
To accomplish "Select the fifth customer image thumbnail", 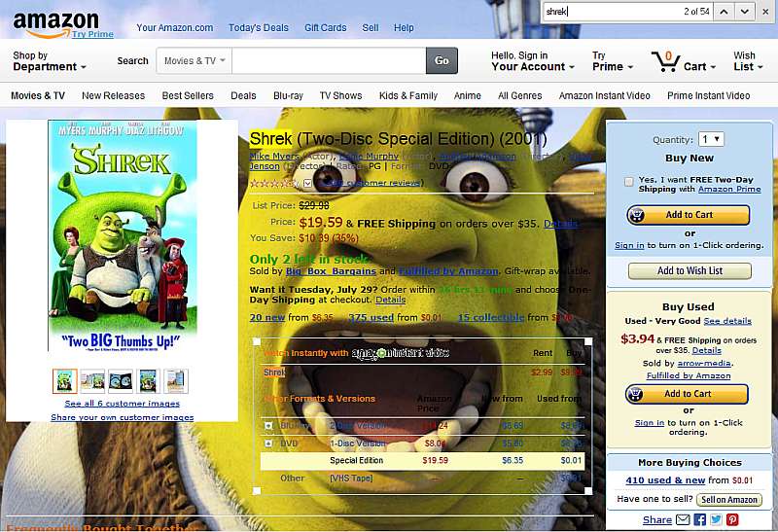I will pos(176,381).
